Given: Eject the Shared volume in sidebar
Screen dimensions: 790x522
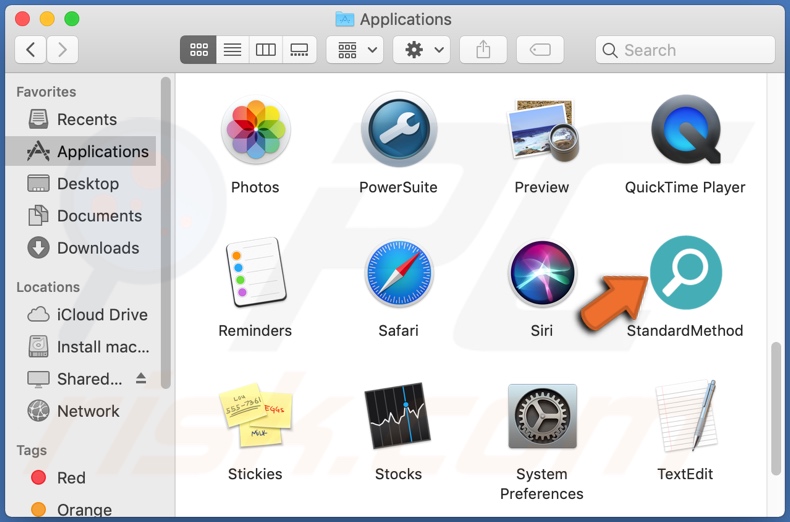Looking at the screenshot, I should (141, 378).
